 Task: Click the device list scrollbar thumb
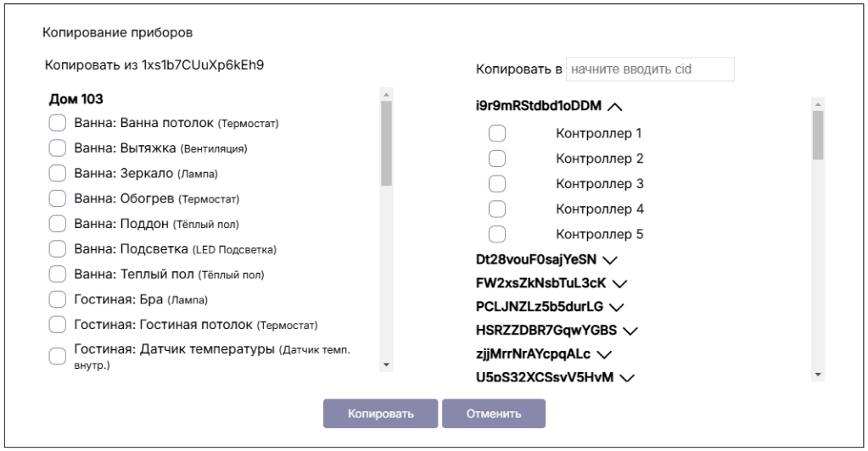pos(386,142)
